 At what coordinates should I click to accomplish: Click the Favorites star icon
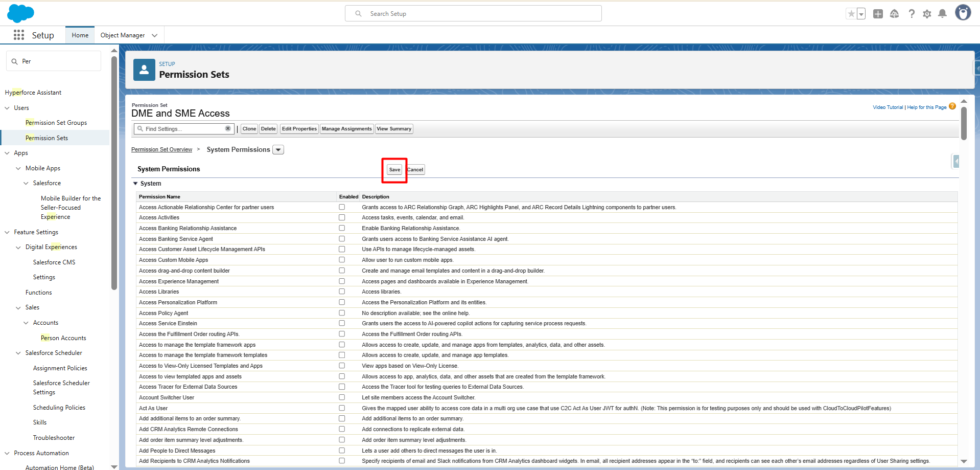click(851, 14)
